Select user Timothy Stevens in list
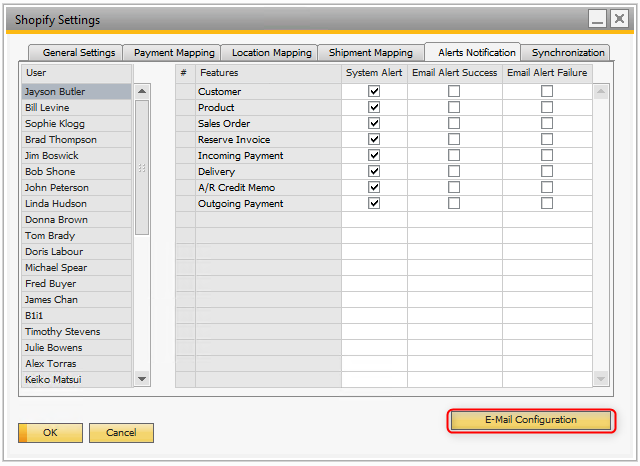The height and width of the screenshot is (466, 640). (x=62, y=331)
